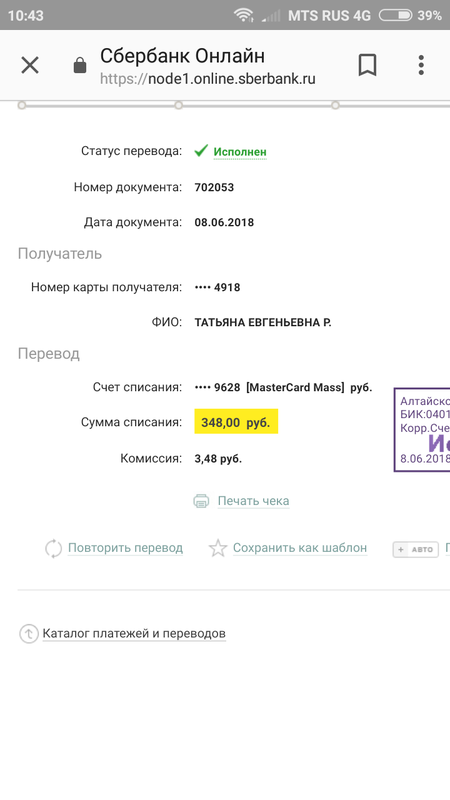Tap the highlighted 348,00 руб. amount
The height and width of the screenshot is (800, 450).
pyautogui.click(x=236, y=421)
